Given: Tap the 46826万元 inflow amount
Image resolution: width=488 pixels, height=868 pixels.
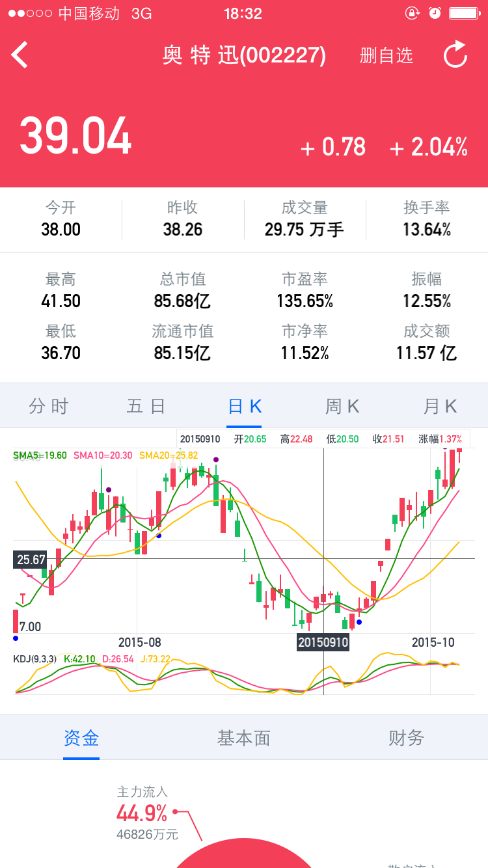Looking at the screenshot, I should pos(147,834).
